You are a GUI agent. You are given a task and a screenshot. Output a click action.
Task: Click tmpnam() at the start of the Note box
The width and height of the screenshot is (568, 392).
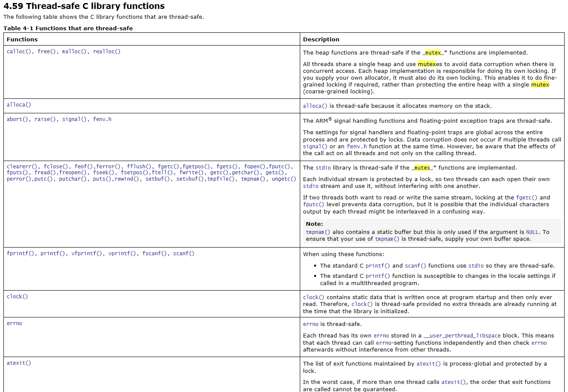point(318,232)
